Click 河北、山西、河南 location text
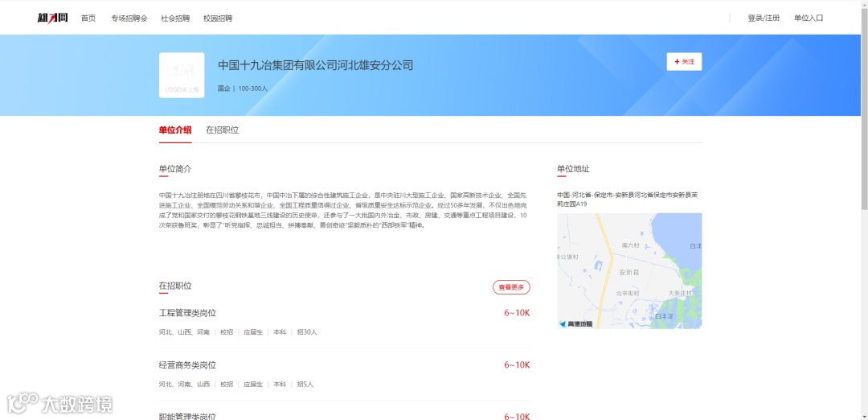Viewport: 868px width, 420px height. click(184, 332)
